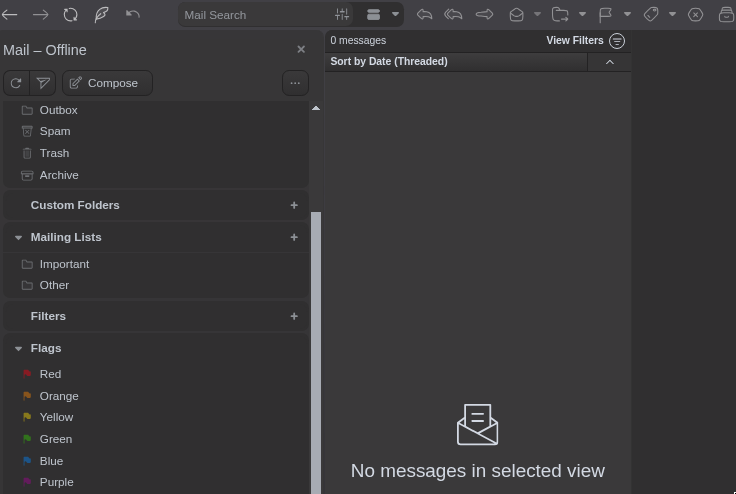
Task: Open the Spam folder
Action: [156, 131]
